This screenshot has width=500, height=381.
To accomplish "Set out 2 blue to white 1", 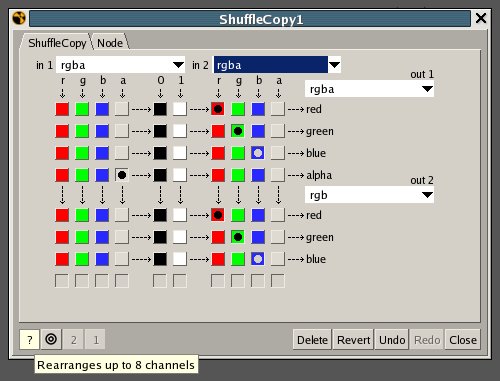I will click(x=180, y=259).
